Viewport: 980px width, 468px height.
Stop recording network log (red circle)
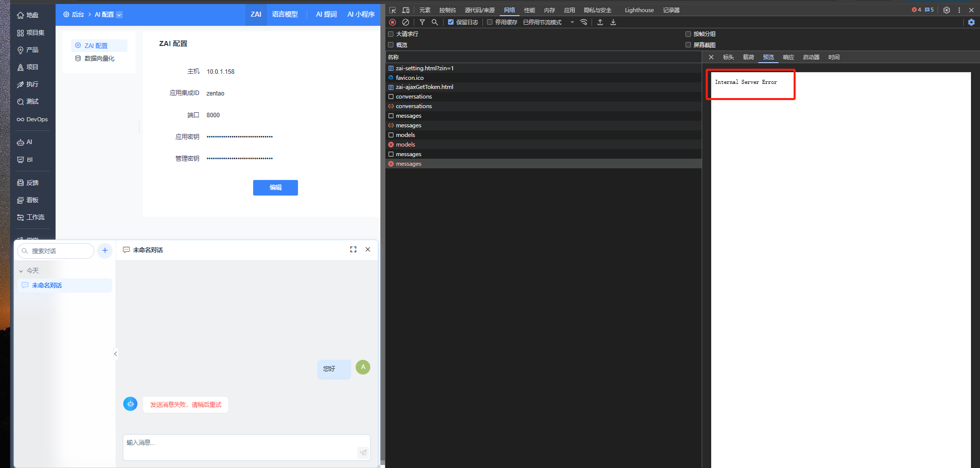pyautogui.click(x=393, y=22)
